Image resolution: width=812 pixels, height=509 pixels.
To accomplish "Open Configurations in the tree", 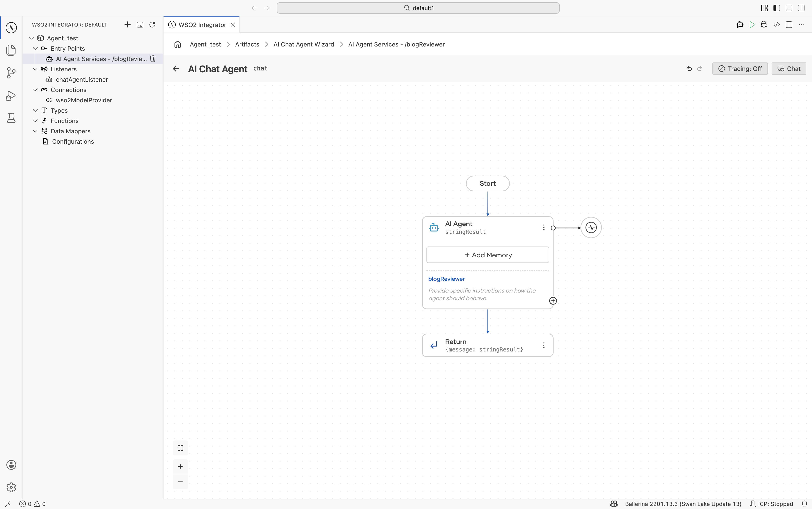I will [73, 142].
